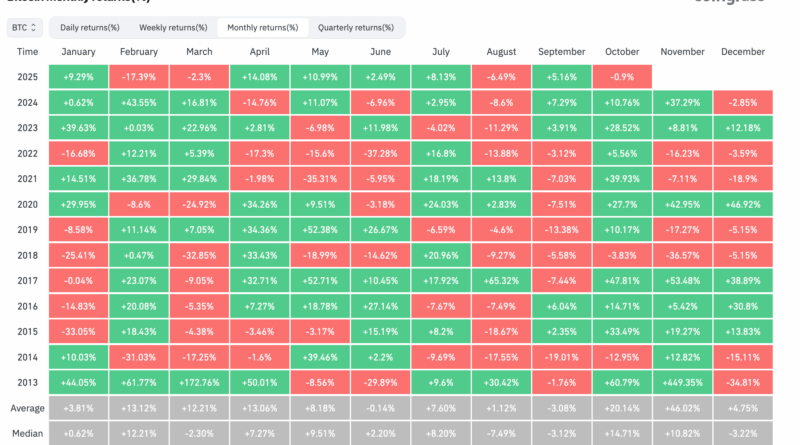
Task: Click the January column header
Action: 78,51
